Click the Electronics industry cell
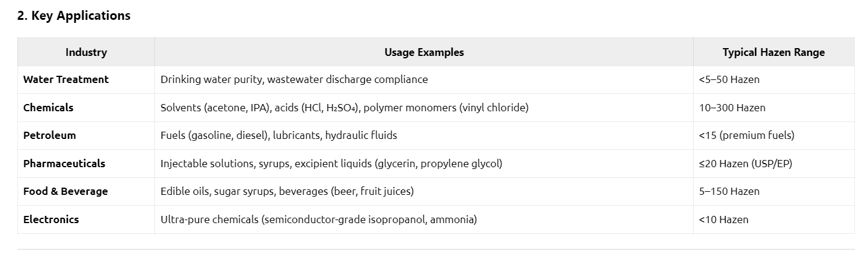868x261 pixels. click(x=51, y=220)
